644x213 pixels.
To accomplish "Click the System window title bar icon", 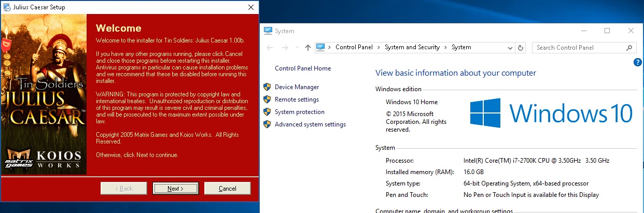I will [268, 31].
